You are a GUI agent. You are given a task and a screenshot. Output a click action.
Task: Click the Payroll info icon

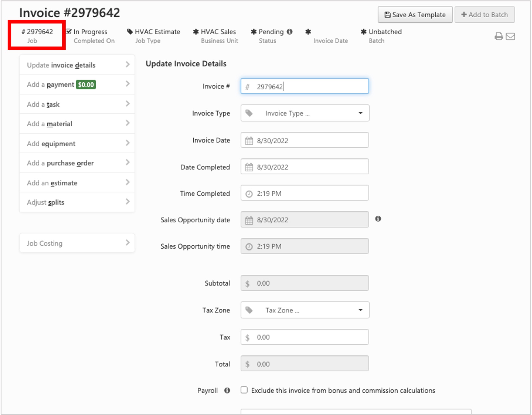coord(227,390)
